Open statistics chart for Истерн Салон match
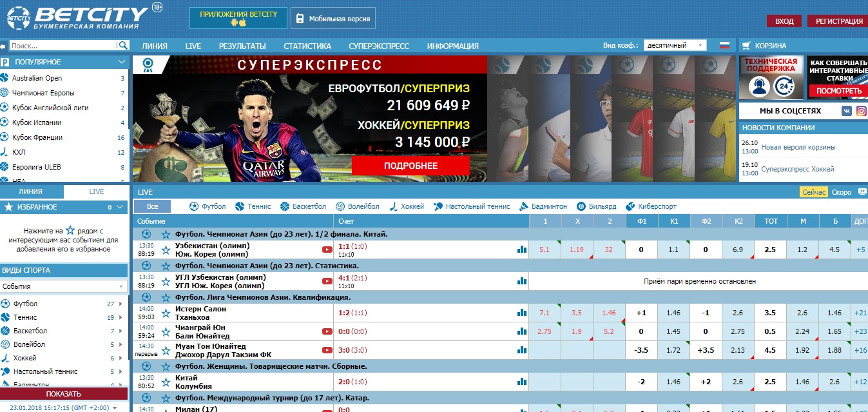Viewport: 868px width, 412px height. pyautogui.click(x=522, y=313)
